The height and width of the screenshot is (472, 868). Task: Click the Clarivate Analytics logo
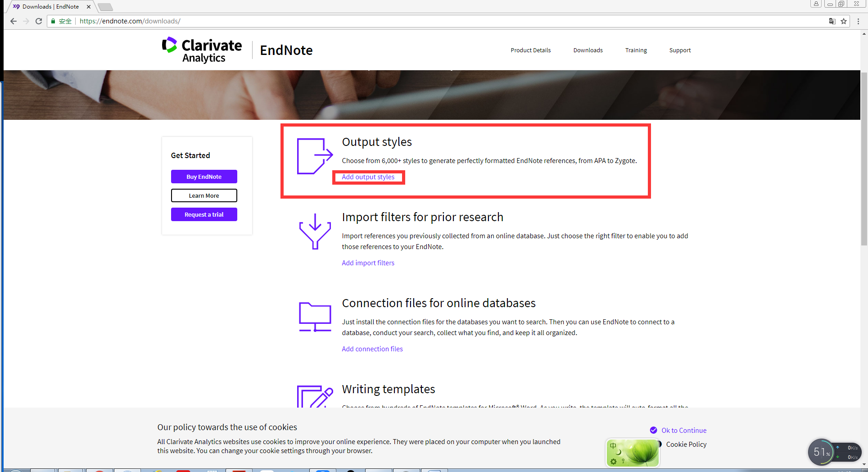point(202,50)
